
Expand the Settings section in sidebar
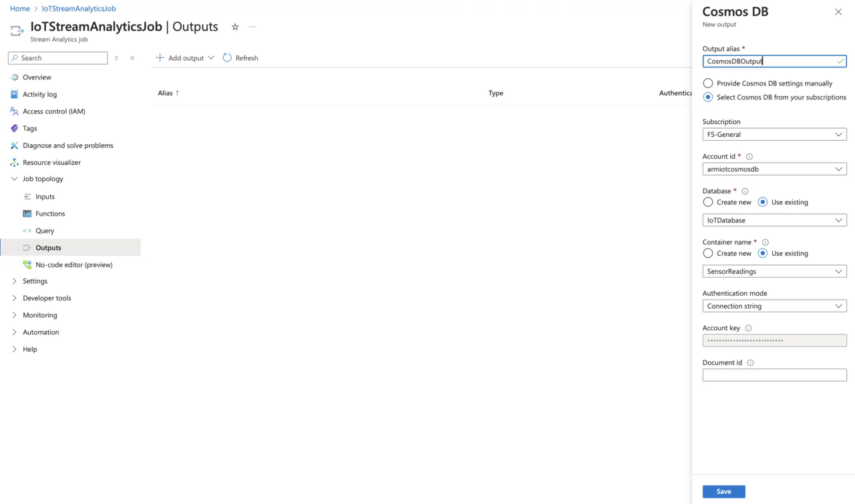click(35, 281)
